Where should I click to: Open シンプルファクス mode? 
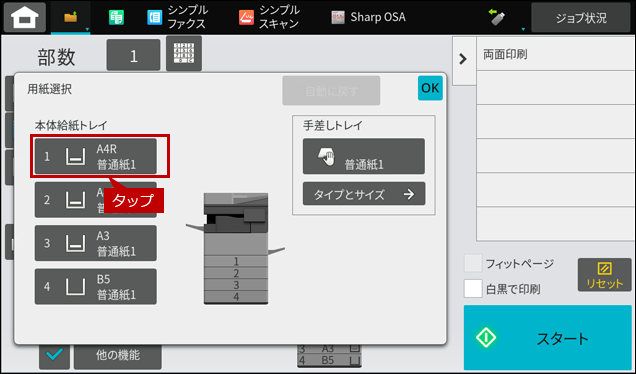click(x=178, y=17)
